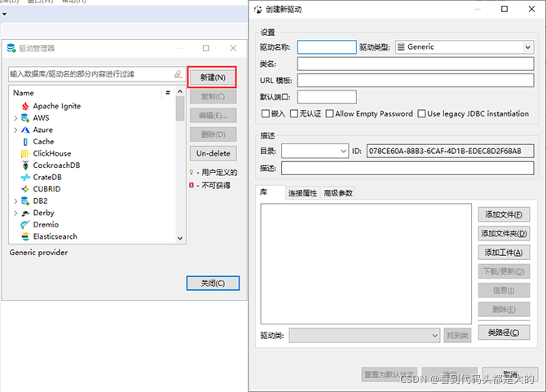Click the 添加工件(A) button
This screenshot has height=392, width=546.
pos(504,253)
